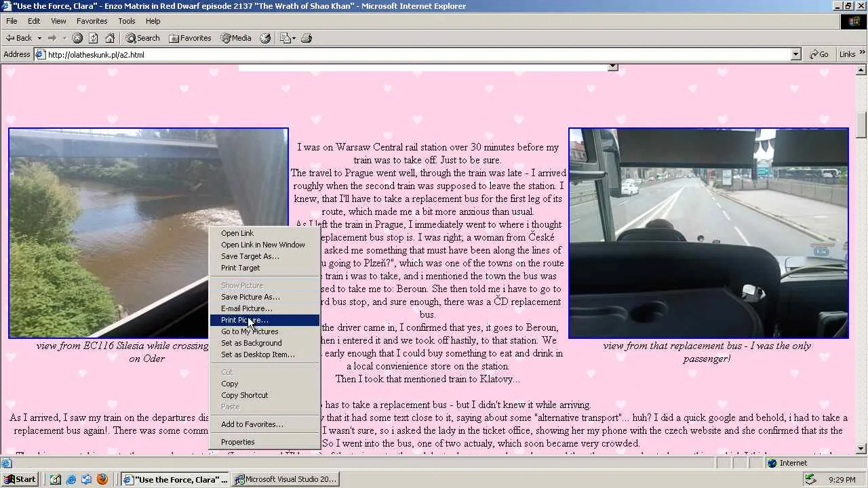Open the Media toolbar button

[x=236, y=38]
